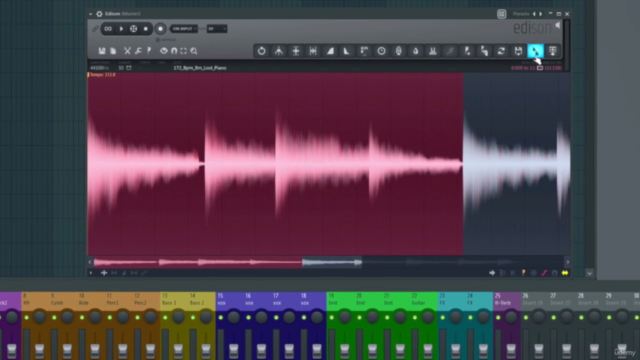Screen dimensions: 640x360
Task: Open the droplet blur tool
Action: click(416, 51)
